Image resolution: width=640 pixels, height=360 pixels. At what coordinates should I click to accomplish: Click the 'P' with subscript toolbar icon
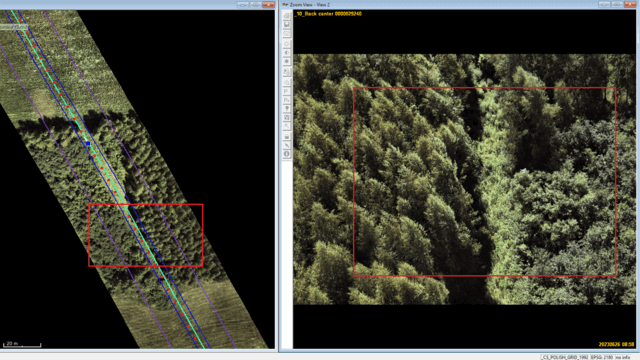point(287,100)
